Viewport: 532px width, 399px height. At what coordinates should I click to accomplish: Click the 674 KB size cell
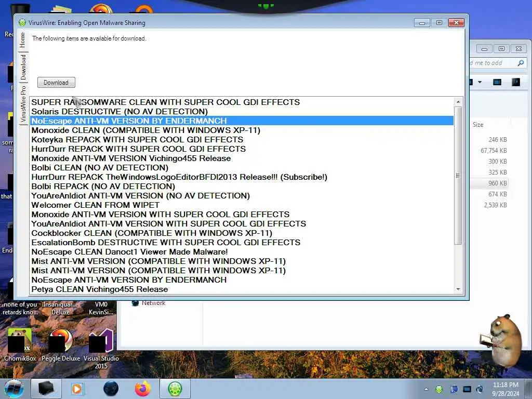[x=498, y=194]
